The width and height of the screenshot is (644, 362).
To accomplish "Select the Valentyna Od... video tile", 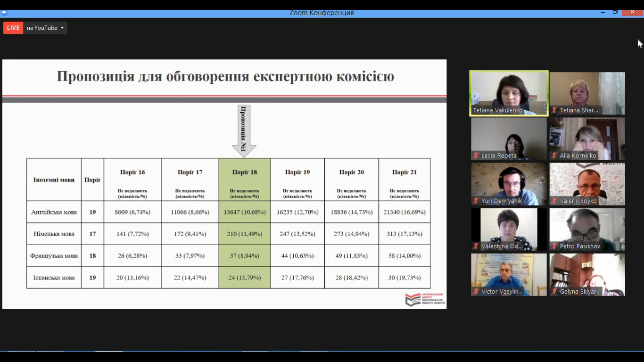I will click(509, 229).
